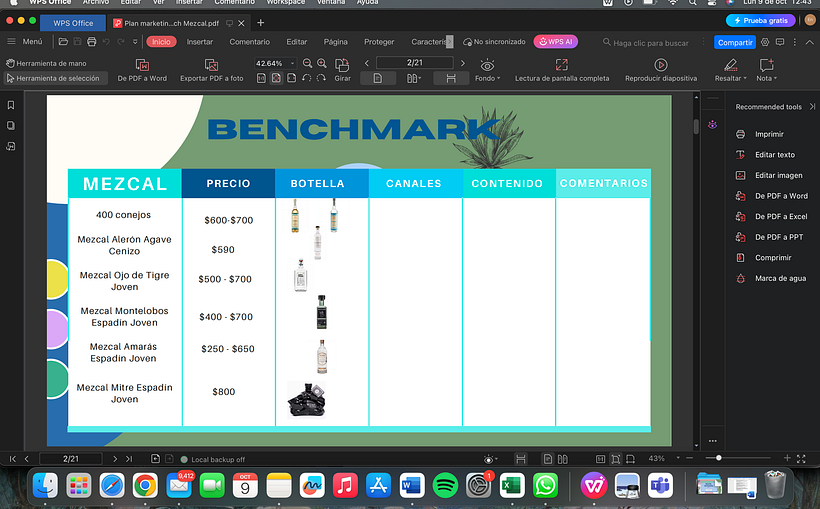Switch to the Comentario tab
The height and width of the screenshot is (509, 820).
pos(249,42)
